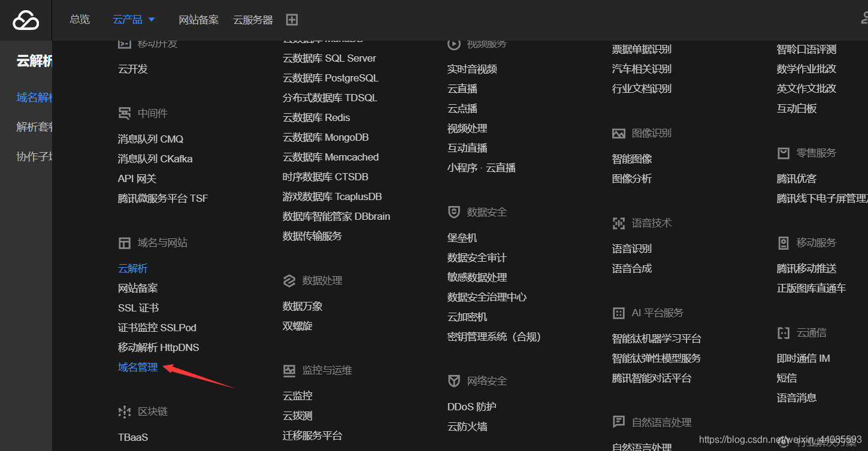
Task: Click the 视频服务 play icon
Action: (453, 43)
